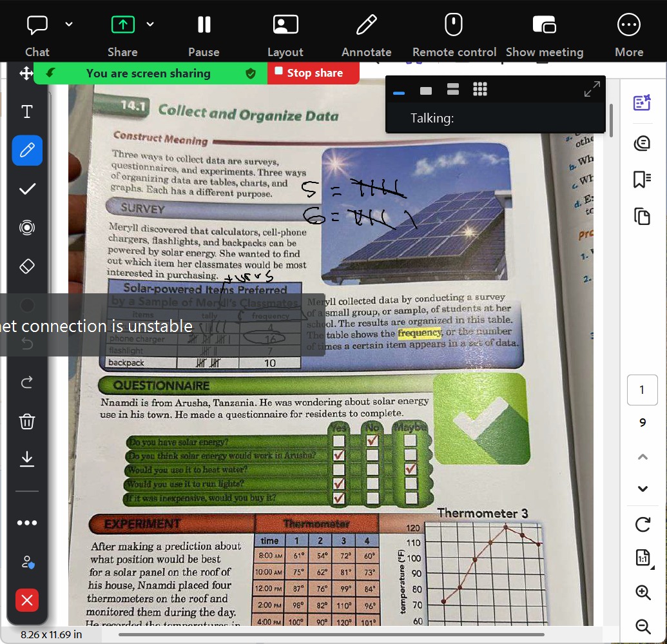The height and width of the screenshot is (644, 667).
Task: Undo the last annotation
Action: [x=27, y=343]
